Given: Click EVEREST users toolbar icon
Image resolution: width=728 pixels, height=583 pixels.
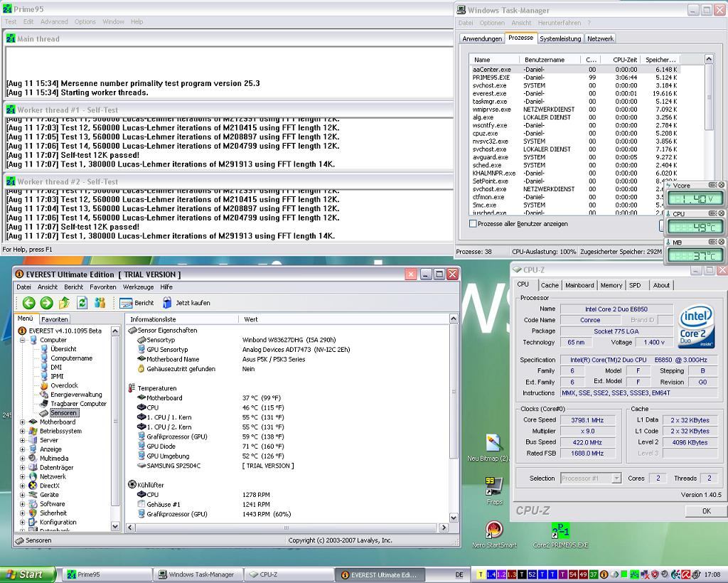Looking at the screenshot, I should tap(100, 303).
